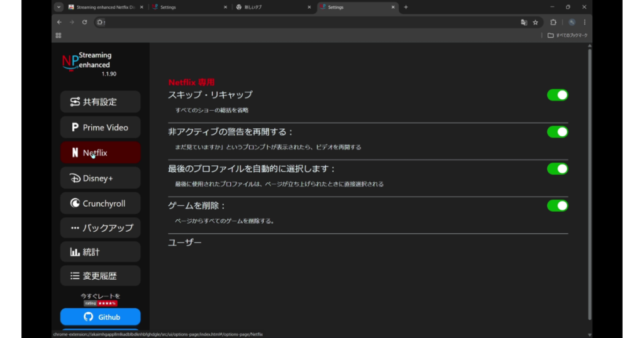Open the browser extensions puzzle icon
Viewport: 644px width, 338px height.
pos(553,22)
